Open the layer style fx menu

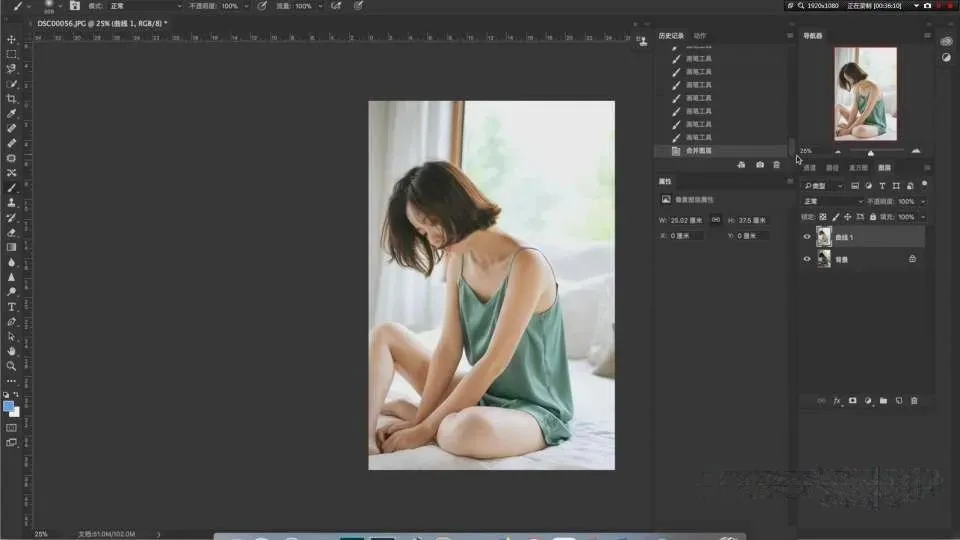[837, 400]
